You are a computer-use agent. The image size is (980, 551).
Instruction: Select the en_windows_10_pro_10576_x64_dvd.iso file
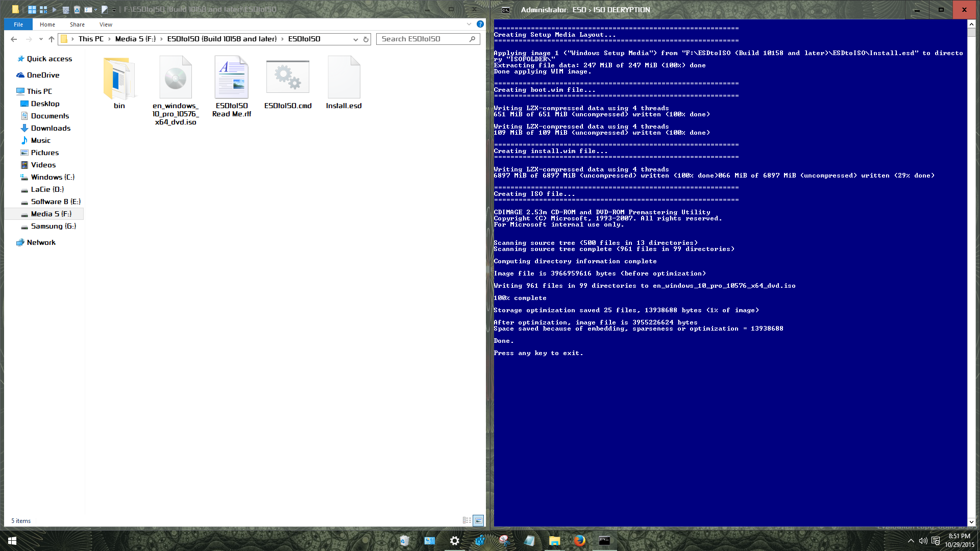pos(176,91)
